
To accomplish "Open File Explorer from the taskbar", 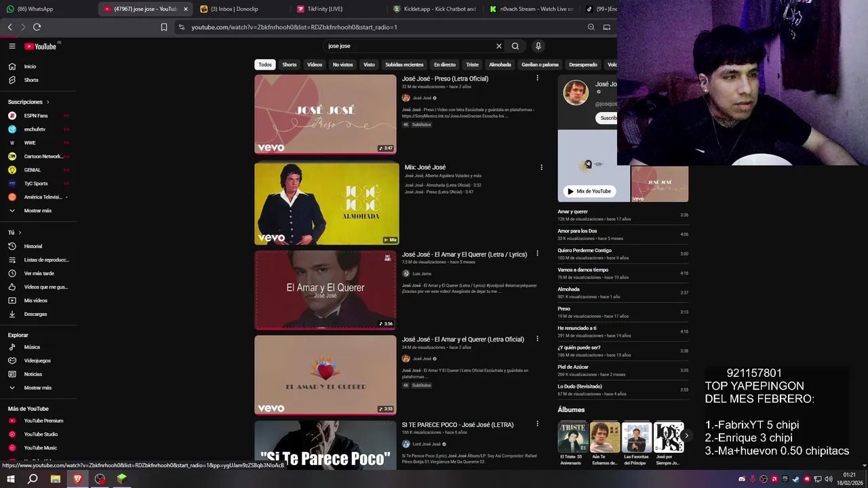I will (x=55, y=479).
